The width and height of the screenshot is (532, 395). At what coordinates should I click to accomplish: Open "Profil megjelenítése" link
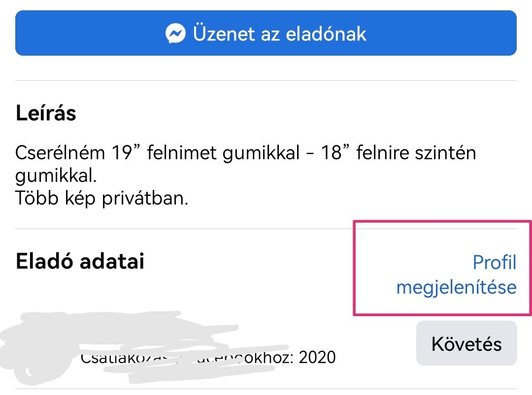pos(456,274)
